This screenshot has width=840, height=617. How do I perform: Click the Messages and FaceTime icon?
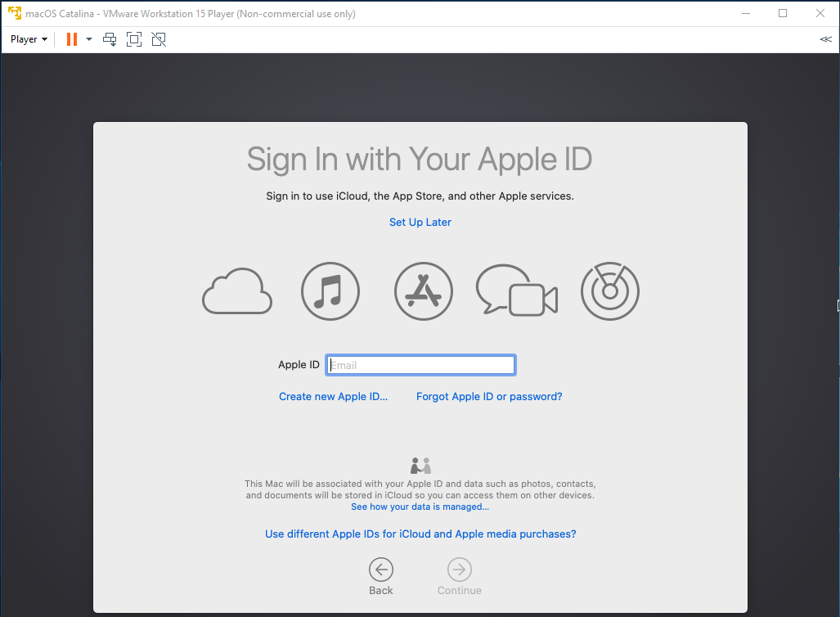(517, 290)
